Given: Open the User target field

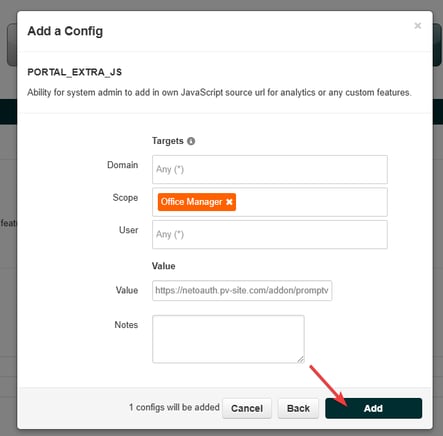Looking at the screenshot, I should tap(270, 234).
